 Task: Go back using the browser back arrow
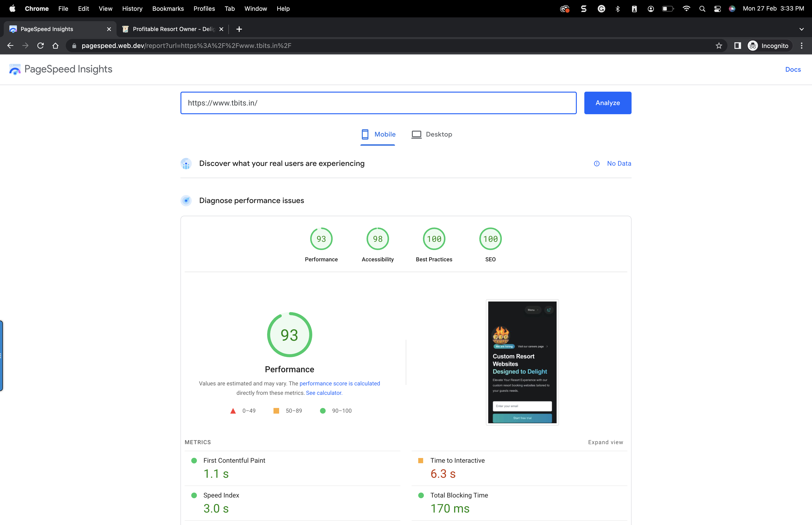click(10, 46)
